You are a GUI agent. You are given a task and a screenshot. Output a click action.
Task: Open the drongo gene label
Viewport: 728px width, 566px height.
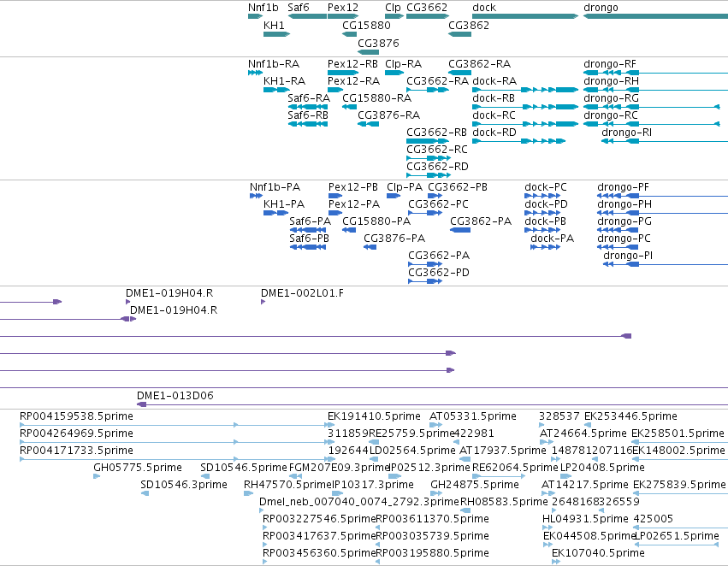(x=601, y=8)
